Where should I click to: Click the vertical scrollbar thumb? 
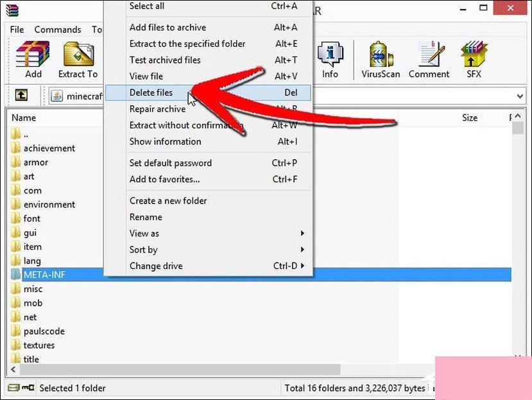coord(518,128)
